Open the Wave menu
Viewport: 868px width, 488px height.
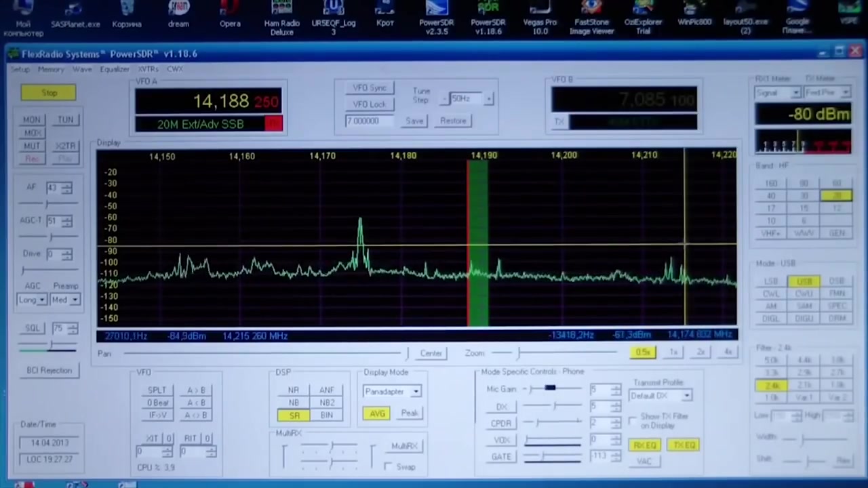coord(82,69)
